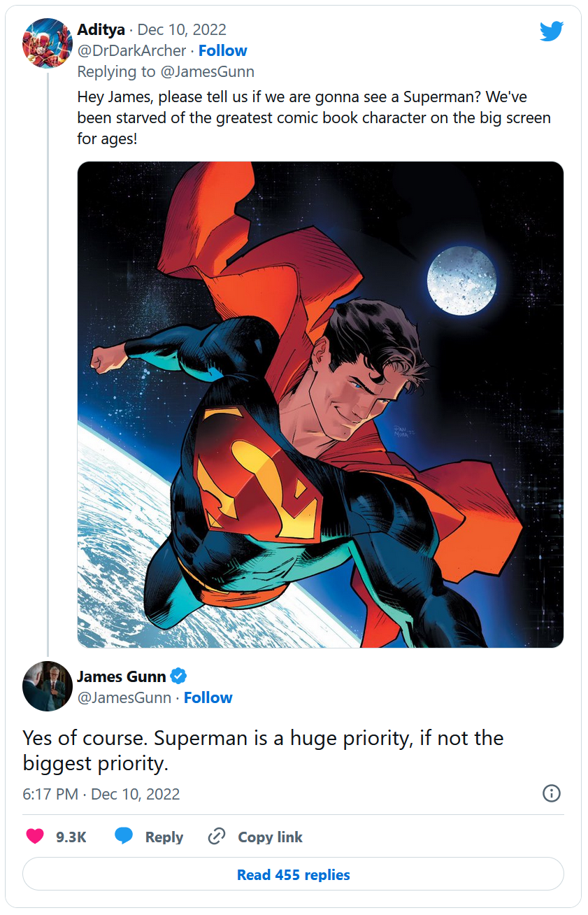Open James Gunn's profile avatar

click(x=48, y=686)
